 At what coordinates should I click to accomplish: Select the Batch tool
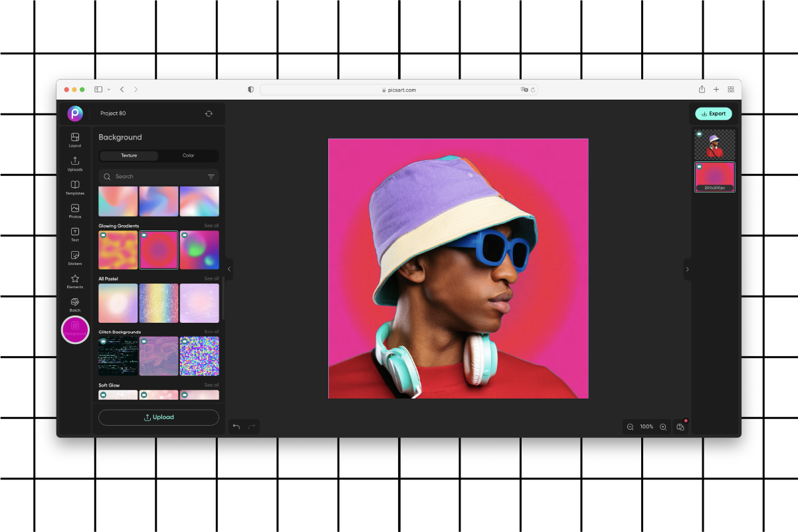74,306
